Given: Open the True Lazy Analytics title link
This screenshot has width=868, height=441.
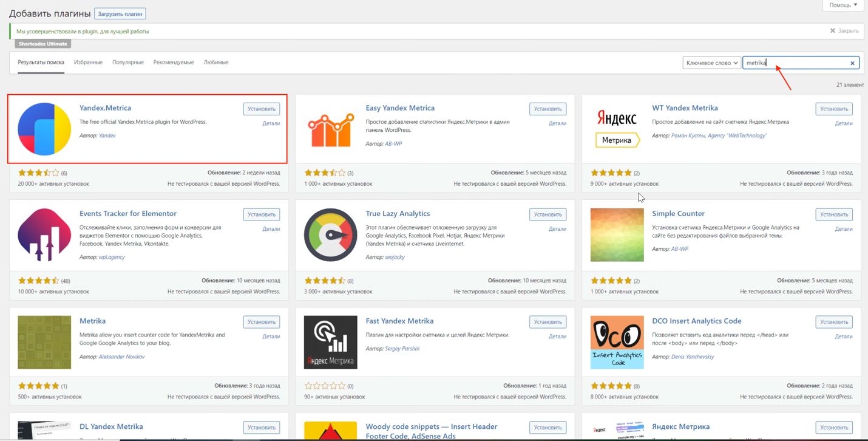Looking at the screenshot, I should 398,214.
